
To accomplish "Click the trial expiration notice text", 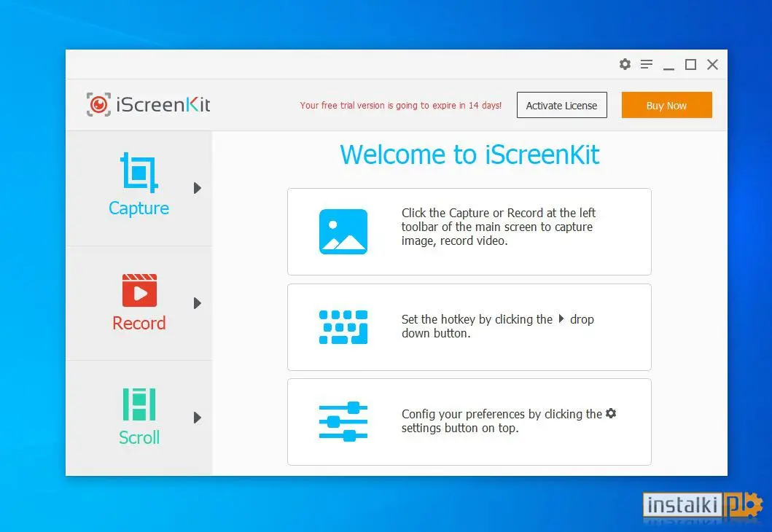I will point(401,106).
